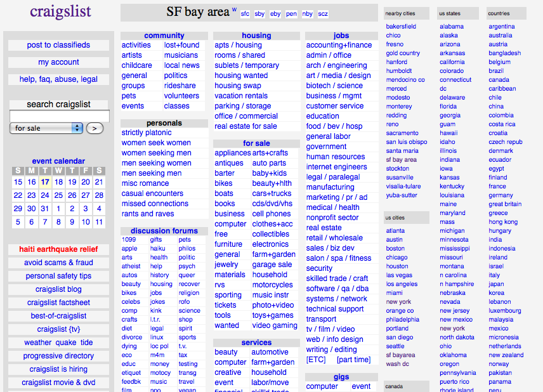Open the jobs section heading
Screen dimensions: 543x392
[x=341, y=36]
